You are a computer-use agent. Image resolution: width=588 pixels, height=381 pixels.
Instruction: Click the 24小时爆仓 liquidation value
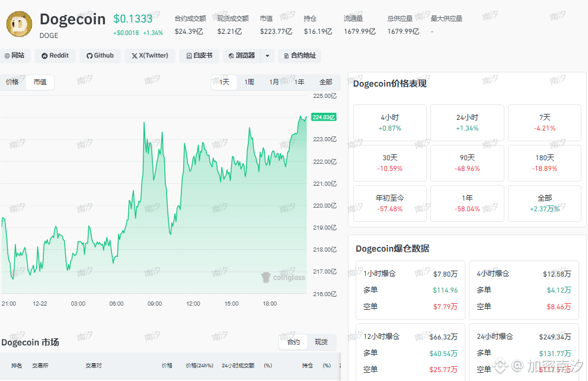(x=555, y=337)
